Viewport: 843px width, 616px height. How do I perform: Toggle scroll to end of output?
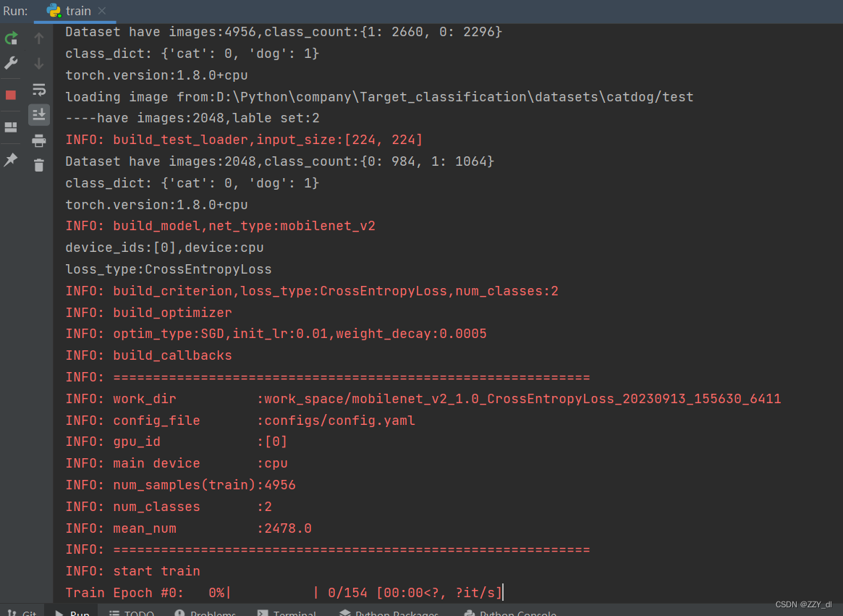(x=39, y=114)
